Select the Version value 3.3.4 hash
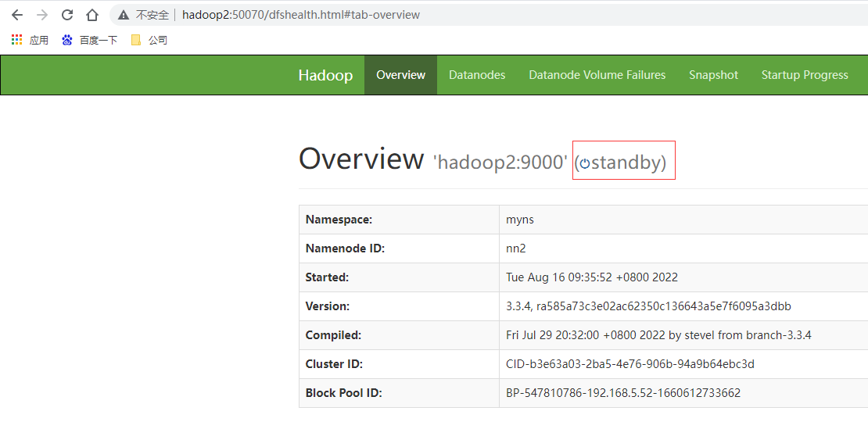 coord(648,306)
